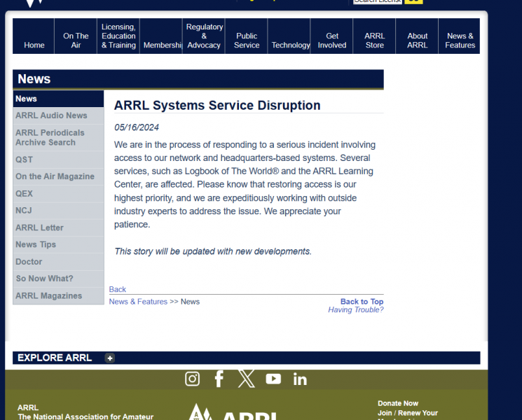This screenshot has width=522, height=420.
Task: Open Licensing, Education & Training menu
Action: pos(118,36)
